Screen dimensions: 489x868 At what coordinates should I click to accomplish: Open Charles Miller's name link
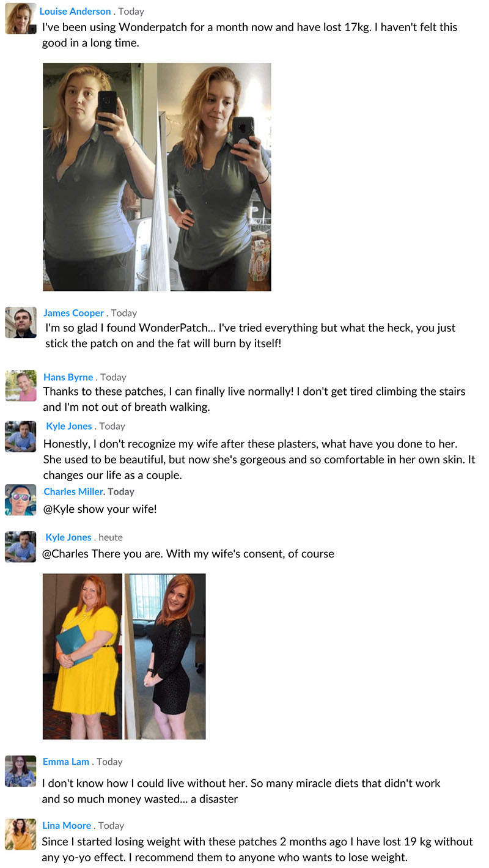click(73, 491)
